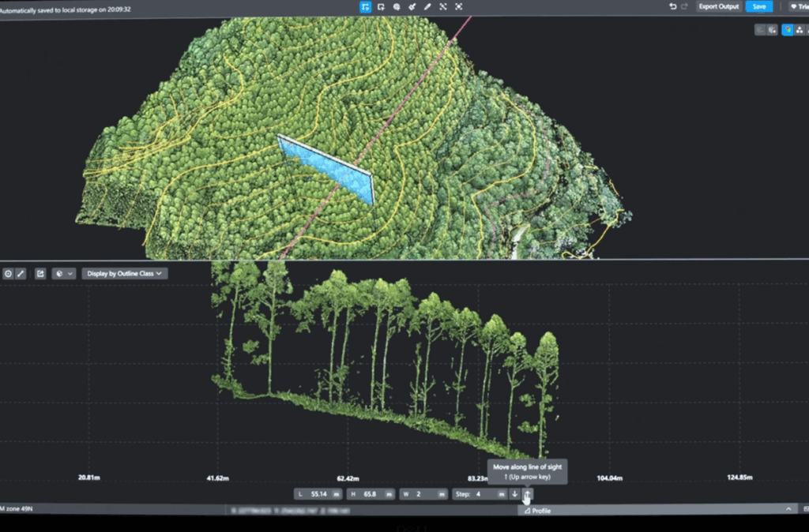
Task: Click the undo arrow icon
Action: tap(673, 6)
